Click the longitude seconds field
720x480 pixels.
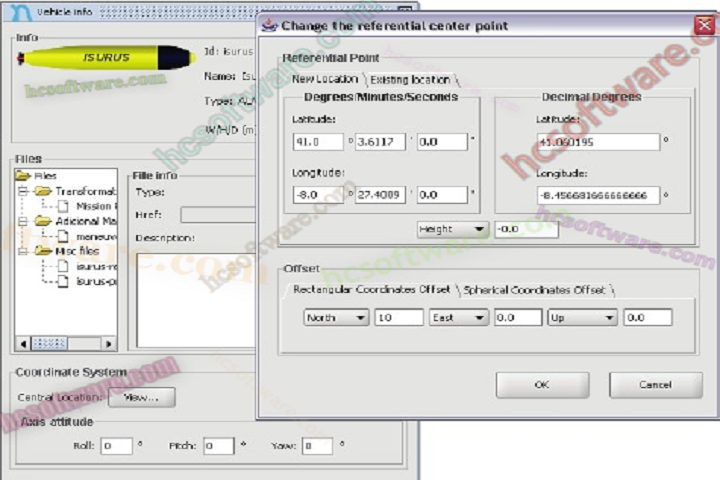(442, 195)
